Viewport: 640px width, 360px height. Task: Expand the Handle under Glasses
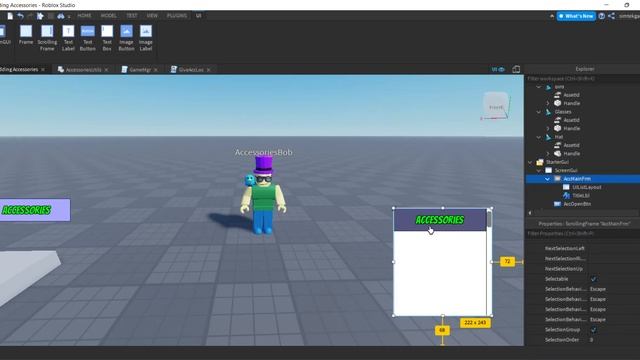[x=548, y=129]
